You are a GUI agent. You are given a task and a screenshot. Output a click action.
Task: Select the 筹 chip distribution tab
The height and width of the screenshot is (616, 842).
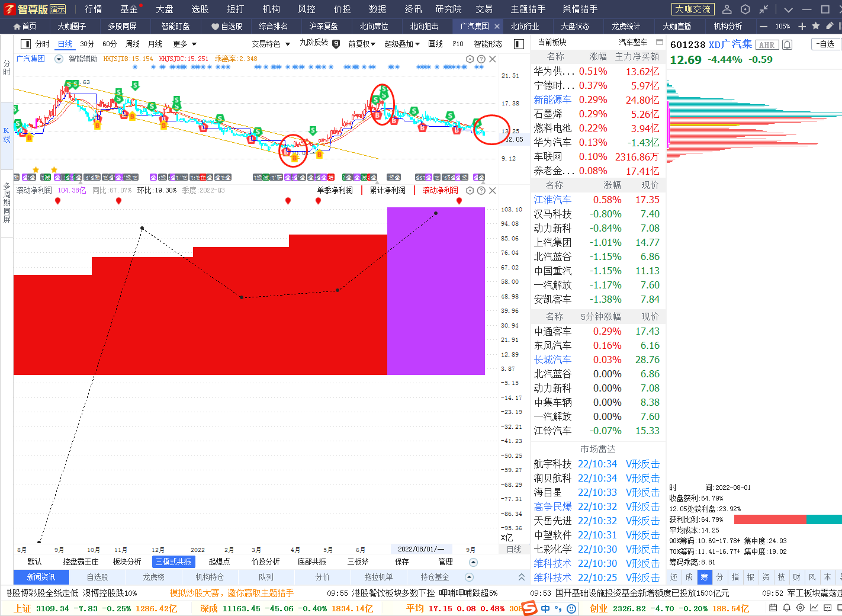click(x=704, y=577)
